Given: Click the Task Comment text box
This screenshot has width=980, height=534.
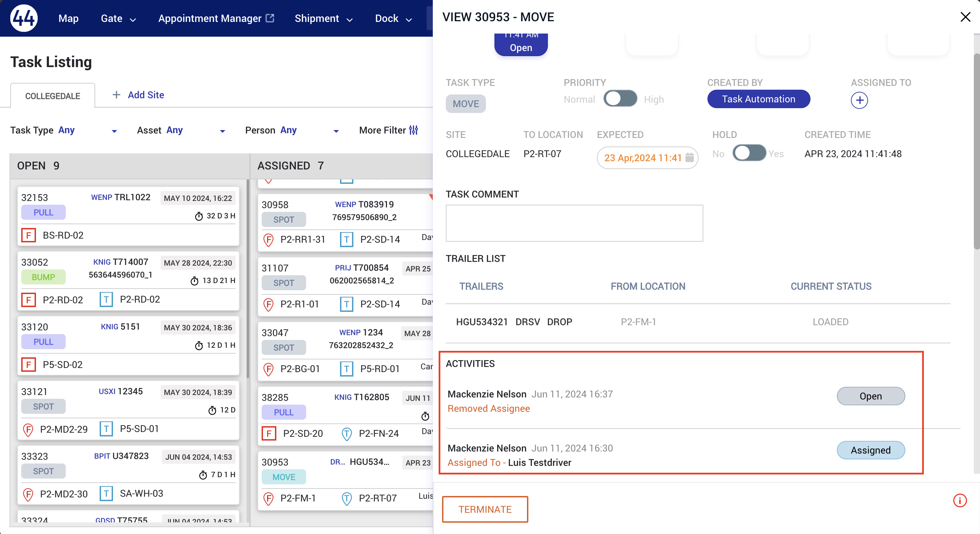Looking at the screenshot, I should [x=574, y=223].
